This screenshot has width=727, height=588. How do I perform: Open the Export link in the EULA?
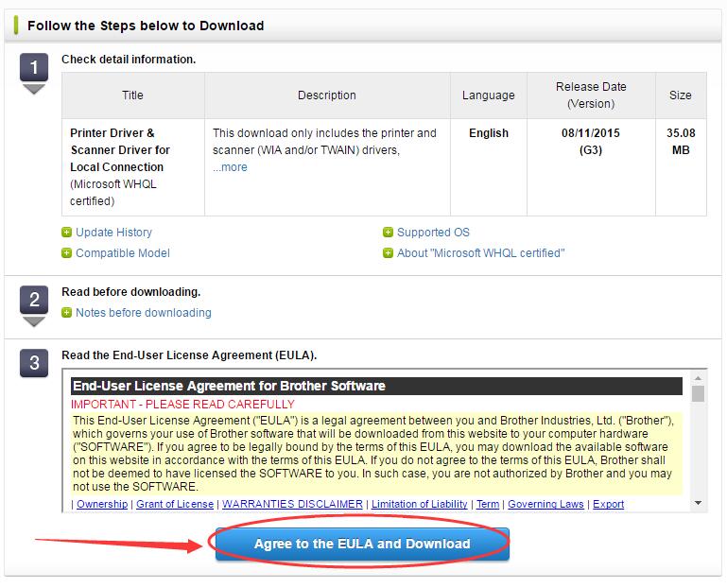click(x=608, y=505)
